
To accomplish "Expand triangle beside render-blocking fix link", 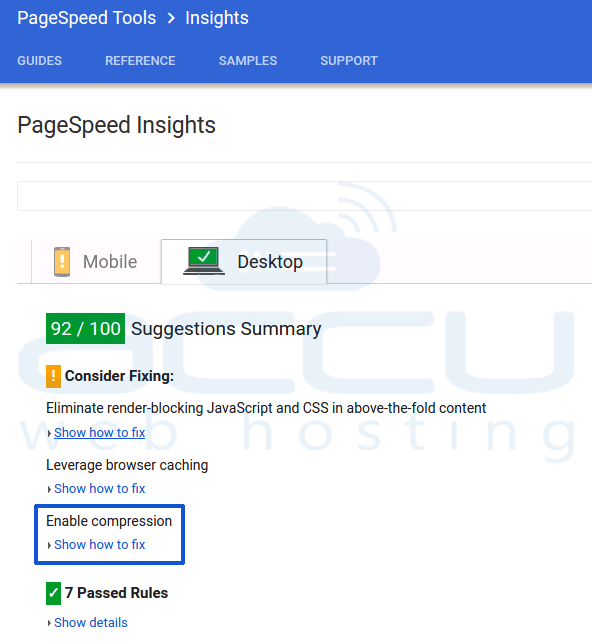I will click(49, 433).
